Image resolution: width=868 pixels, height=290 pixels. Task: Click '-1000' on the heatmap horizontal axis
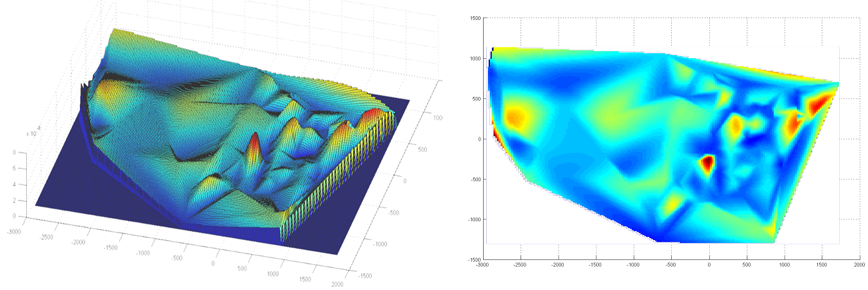click(634, 264)
